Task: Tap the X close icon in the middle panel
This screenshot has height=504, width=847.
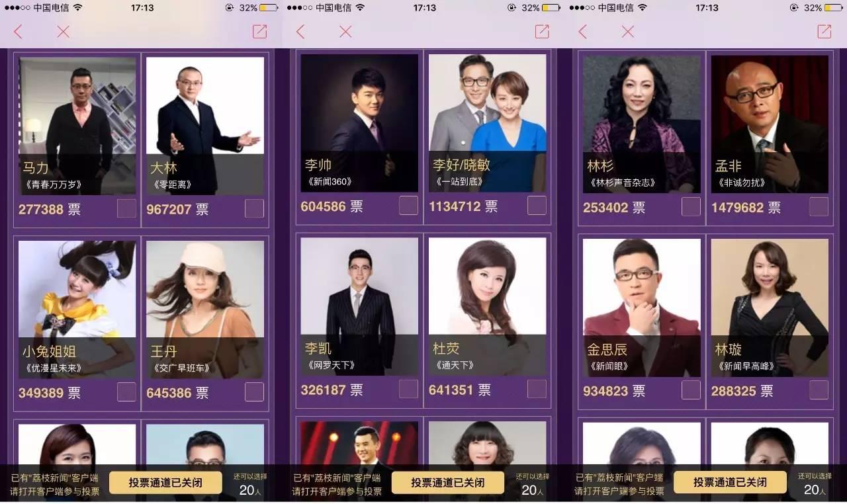Action: pos(345,31)
